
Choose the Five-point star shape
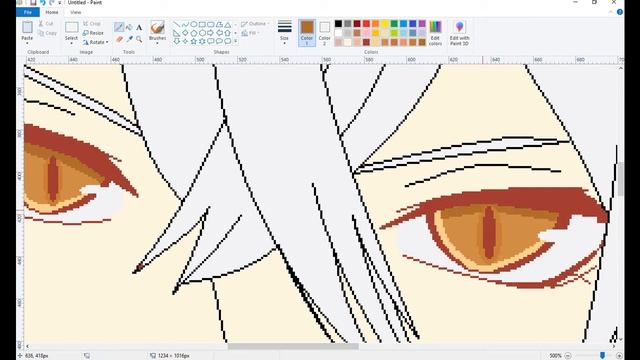point(193,41)
